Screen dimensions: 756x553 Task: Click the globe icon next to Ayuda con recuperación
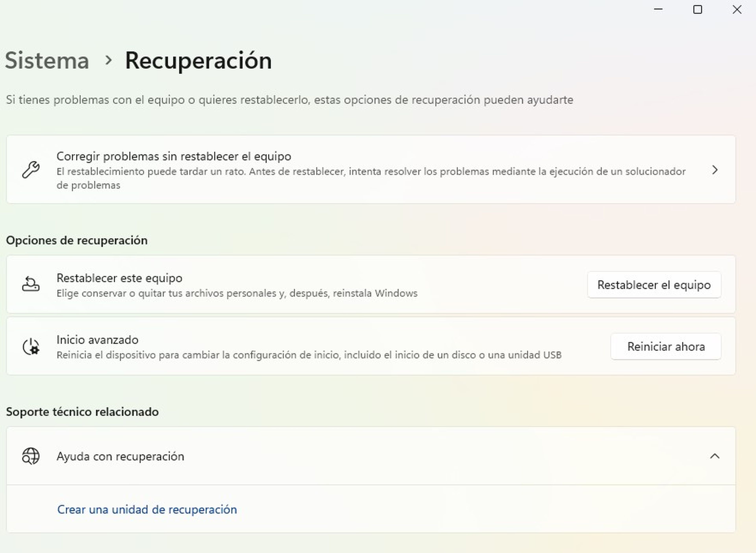pos(31,456)
